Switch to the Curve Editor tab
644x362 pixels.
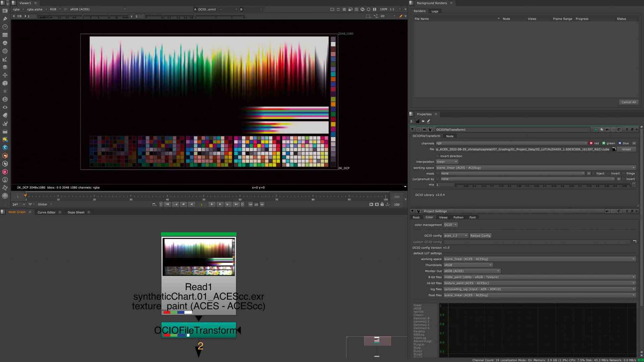[x=46, y=212]
